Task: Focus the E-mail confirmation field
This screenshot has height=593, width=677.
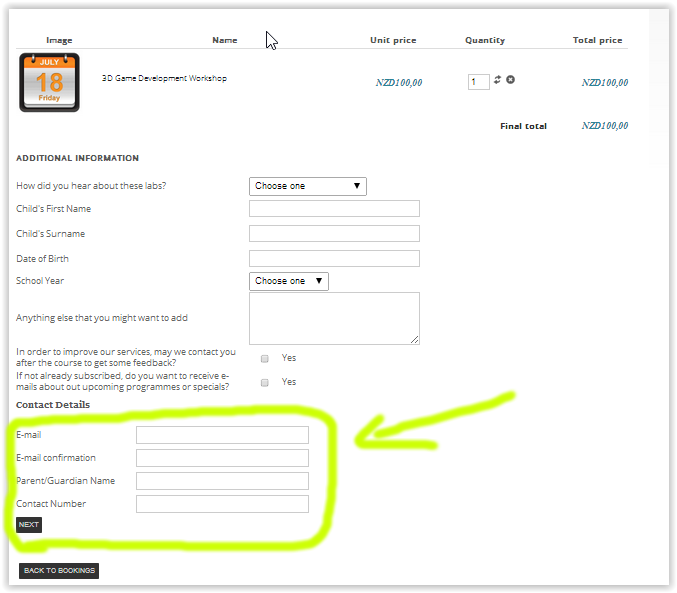Action: [x=222, y=458]
